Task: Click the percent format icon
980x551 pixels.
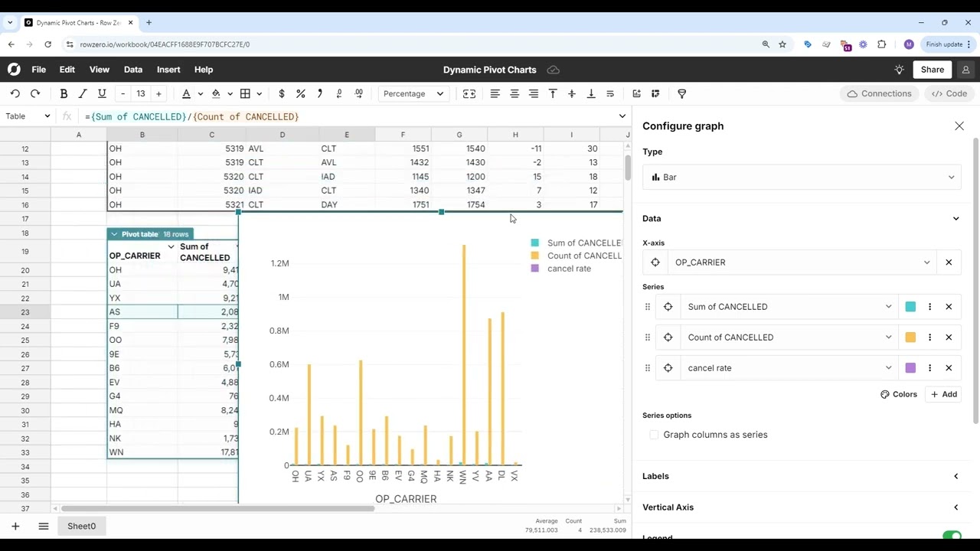Action: pos(301,93)
